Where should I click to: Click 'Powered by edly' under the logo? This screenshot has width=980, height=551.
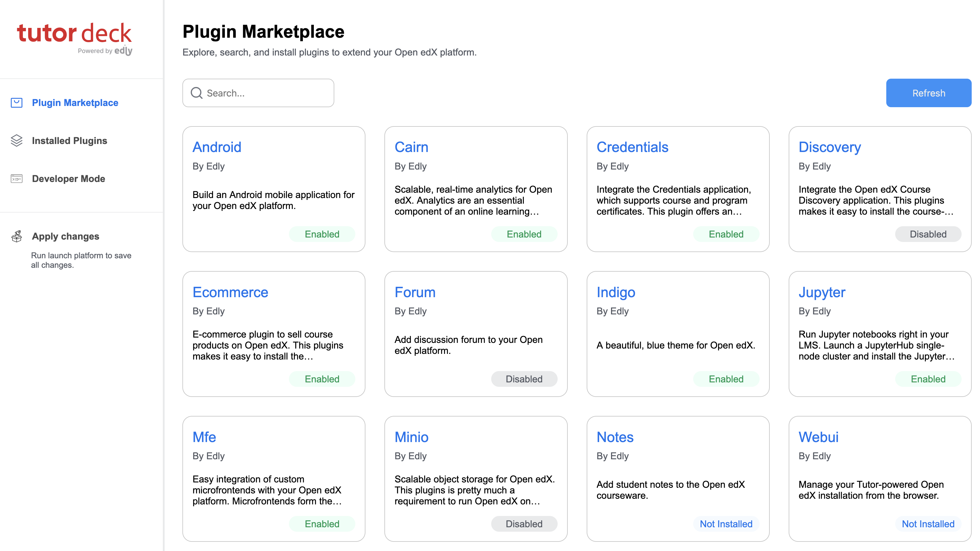(x=105, y=50)
